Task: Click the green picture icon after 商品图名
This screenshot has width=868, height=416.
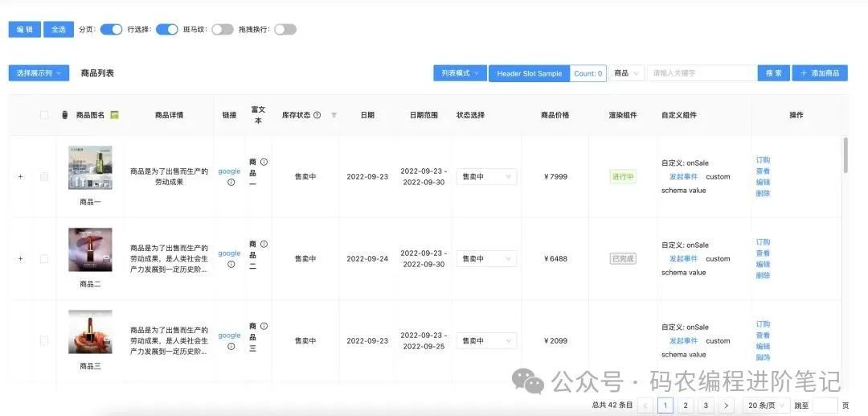Action: [115, 115]
